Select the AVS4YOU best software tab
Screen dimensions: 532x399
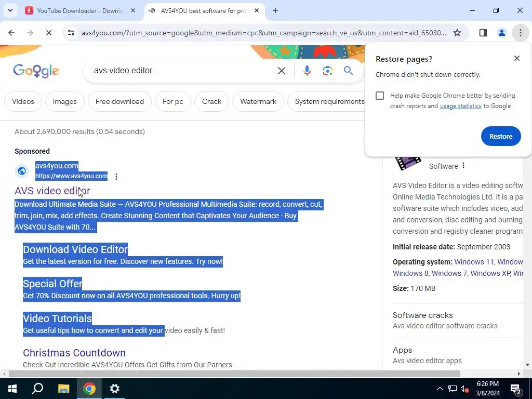204,10
